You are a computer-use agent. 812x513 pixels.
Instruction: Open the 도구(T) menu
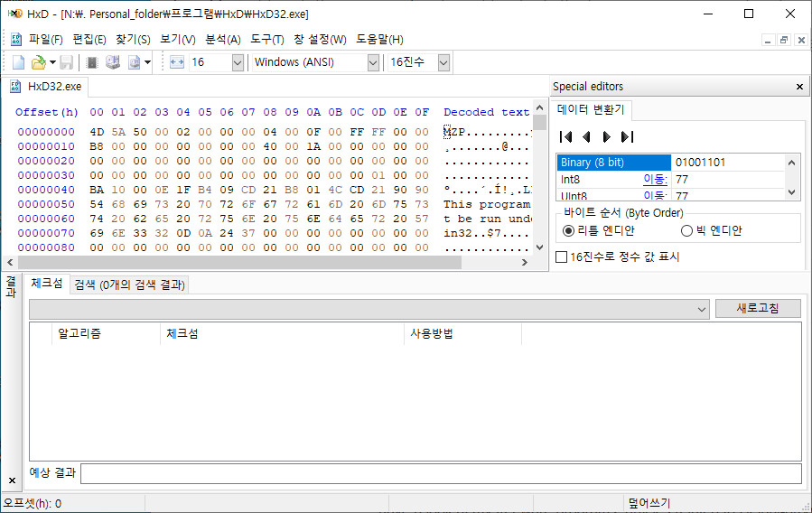[267, 40]
